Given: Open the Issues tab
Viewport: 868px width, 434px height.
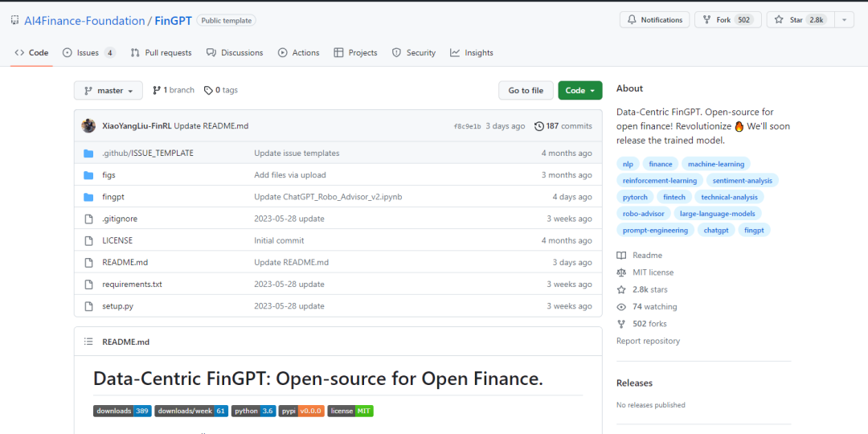Looking at the screenshot, I should tap(89, 53).
